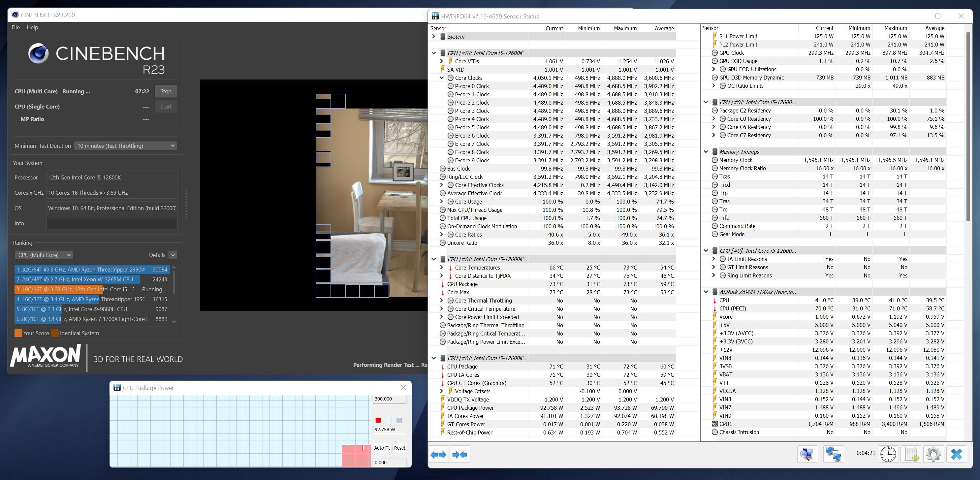The height and width of the screenshot is (480, 980).
Task: Toggle ranking Details dropdown arrow
Action: tap(173, 255)
